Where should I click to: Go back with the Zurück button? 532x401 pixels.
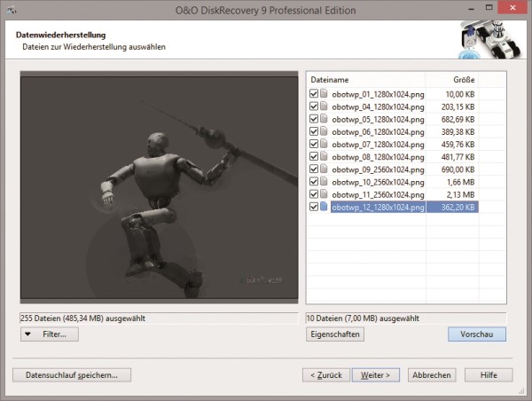pos(325,374)
